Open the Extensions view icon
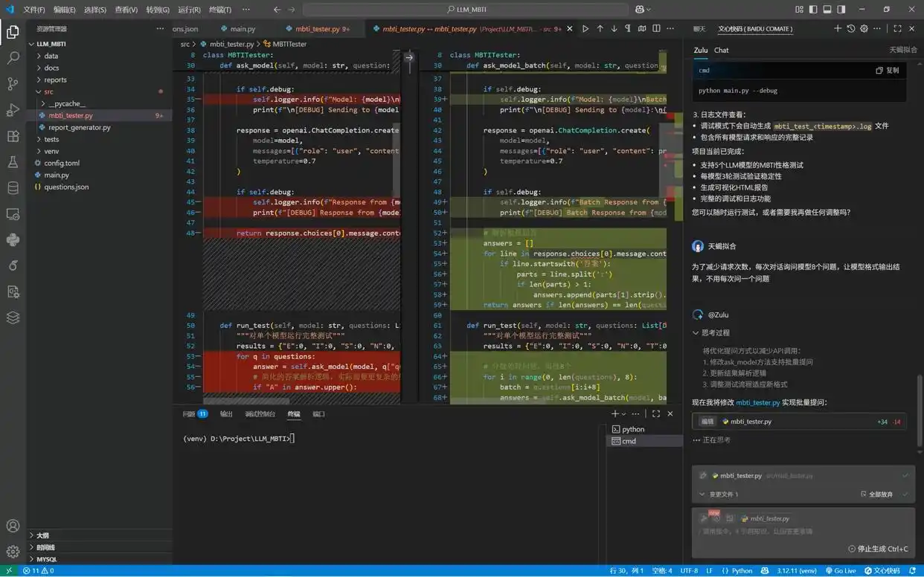This screenshot has height=577, width=924. 13,136
